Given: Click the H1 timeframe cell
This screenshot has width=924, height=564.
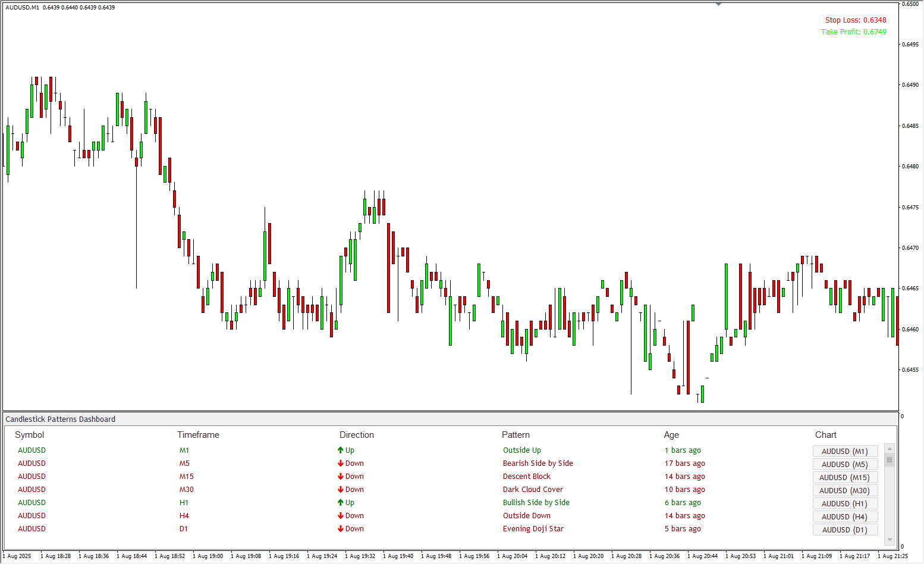Looking at the screenshot, I should tap(184, 503).
